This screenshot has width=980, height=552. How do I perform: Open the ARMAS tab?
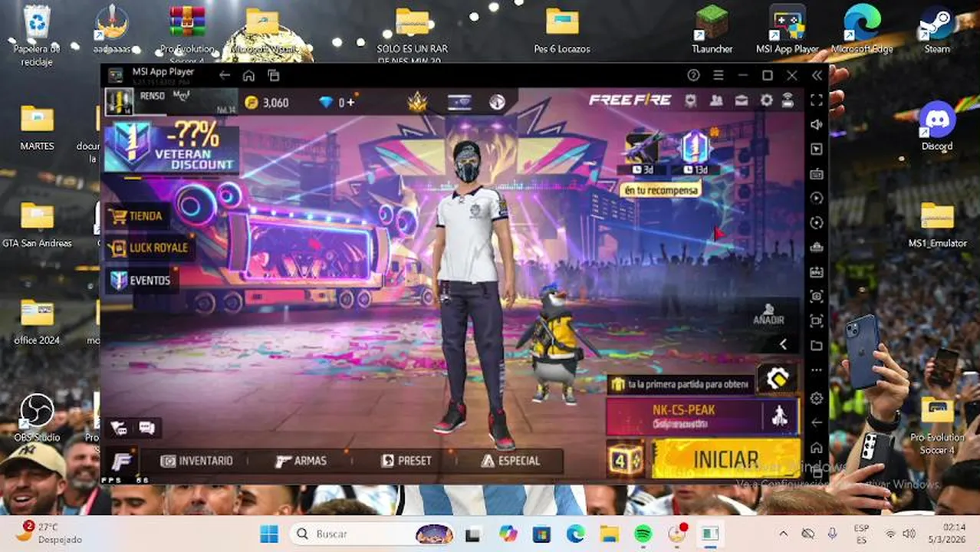301,461
